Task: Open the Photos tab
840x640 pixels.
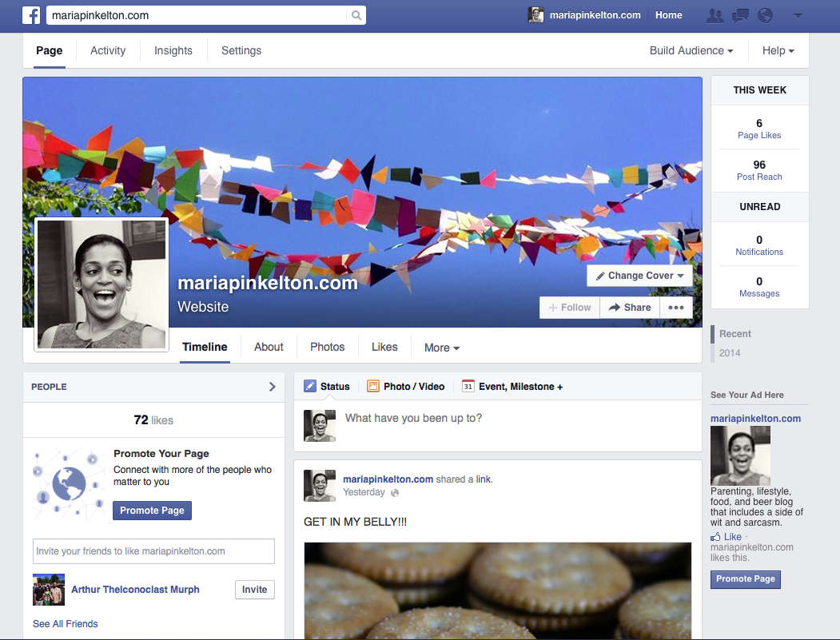Action: point(327,347)
